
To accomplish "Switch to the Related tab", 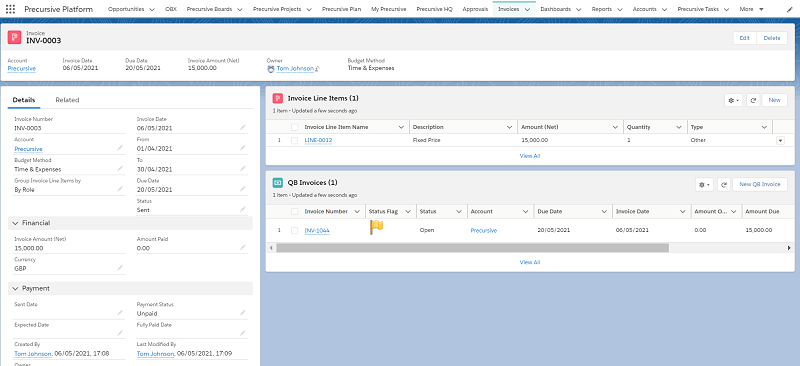I will tap(67, 100).
